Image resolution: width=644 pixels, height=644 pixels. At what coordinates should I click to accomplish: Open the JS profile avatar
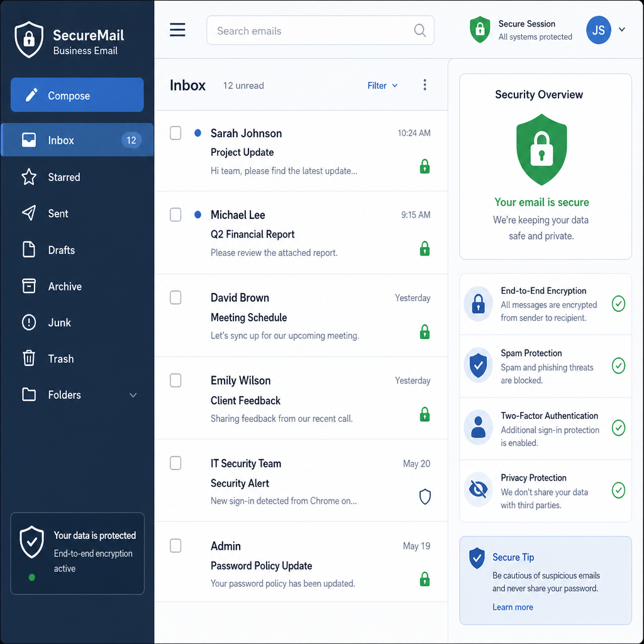[599, 30]
